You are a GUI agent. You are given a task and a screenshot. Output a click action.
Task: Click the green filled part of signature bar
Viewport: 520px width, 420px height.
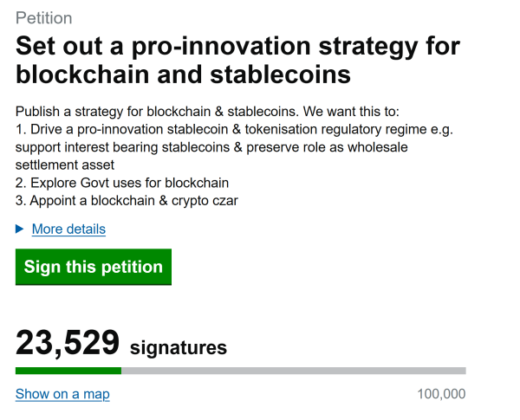(x=68, y=371)
